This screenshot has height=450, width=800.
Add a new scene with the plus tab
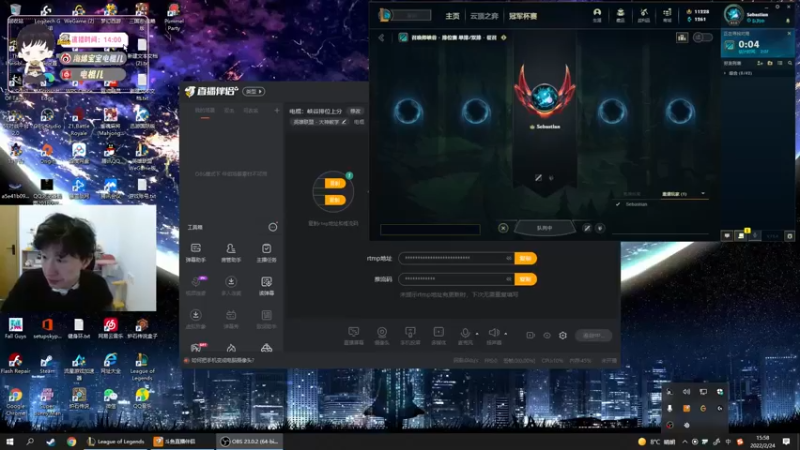277,110
